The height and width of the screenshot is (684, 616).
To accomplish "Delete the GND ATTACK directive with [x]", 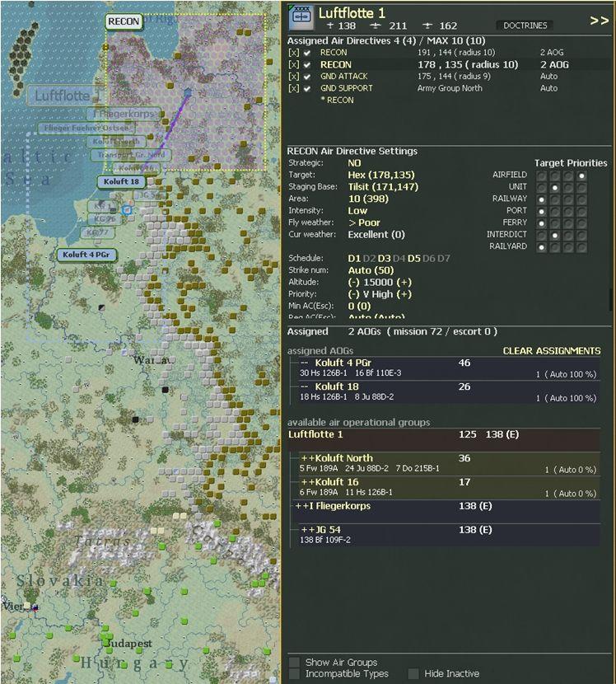I will pos(294,77).
